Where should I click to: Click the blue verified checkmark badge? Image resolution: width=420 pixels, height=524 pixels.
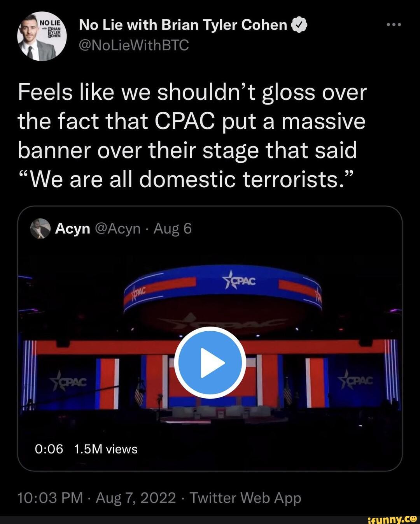tap(299, 25)
